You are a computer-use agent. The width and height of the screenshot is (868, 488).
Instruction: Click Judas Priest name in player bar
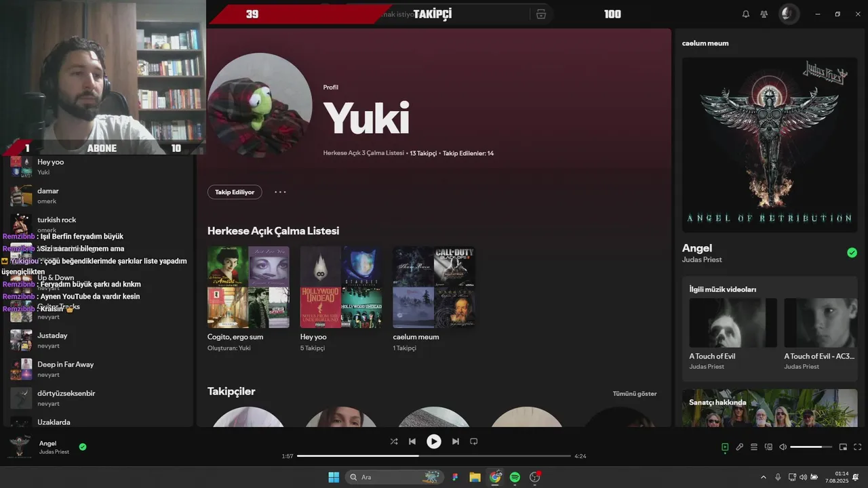click(x=54, y=452)
